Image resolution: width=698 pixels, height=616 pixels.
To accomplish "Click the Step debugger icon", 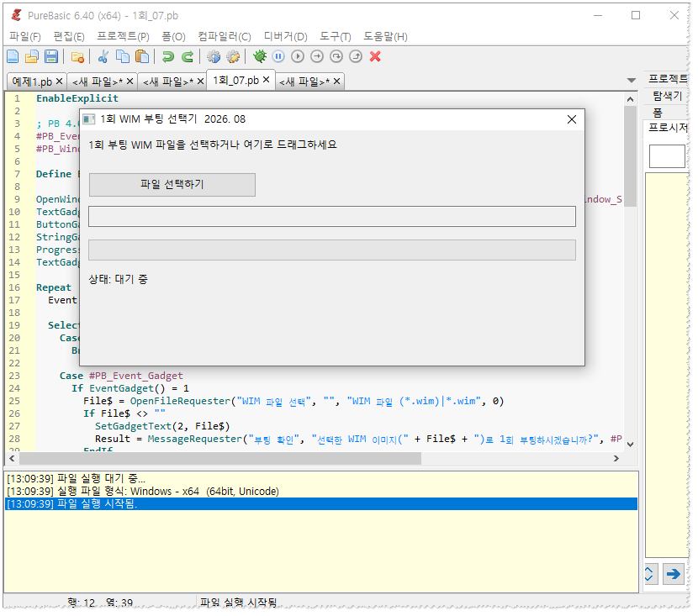I will [317, 56].
